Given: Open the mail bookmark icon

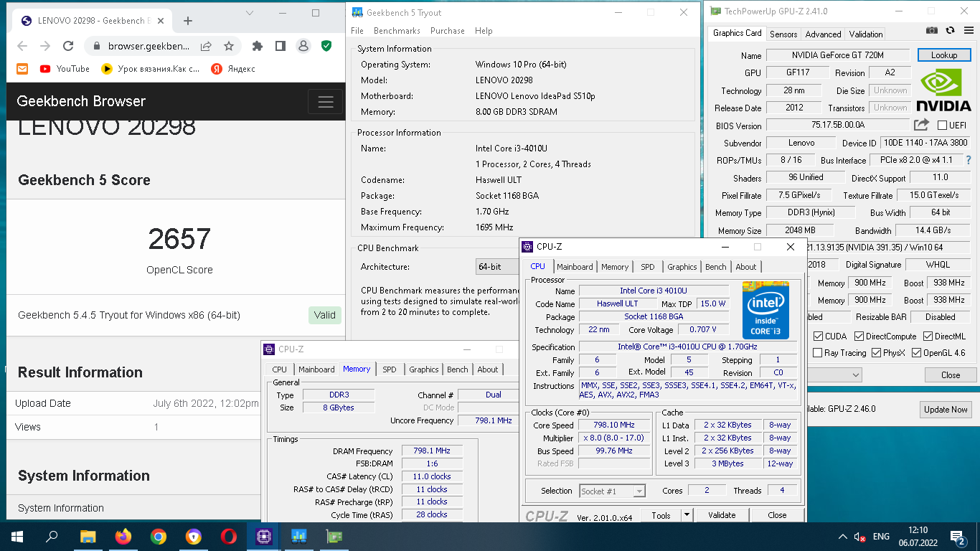Looking at the screenshot, I should point(22,69).
